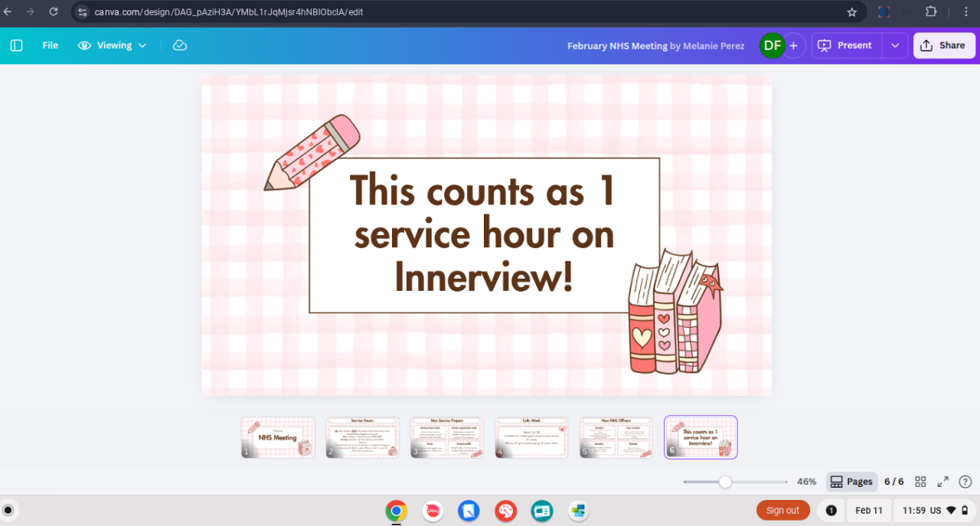
Task: Select page 1 NHS Meeting thumbnail
Action: pos(278,437)
